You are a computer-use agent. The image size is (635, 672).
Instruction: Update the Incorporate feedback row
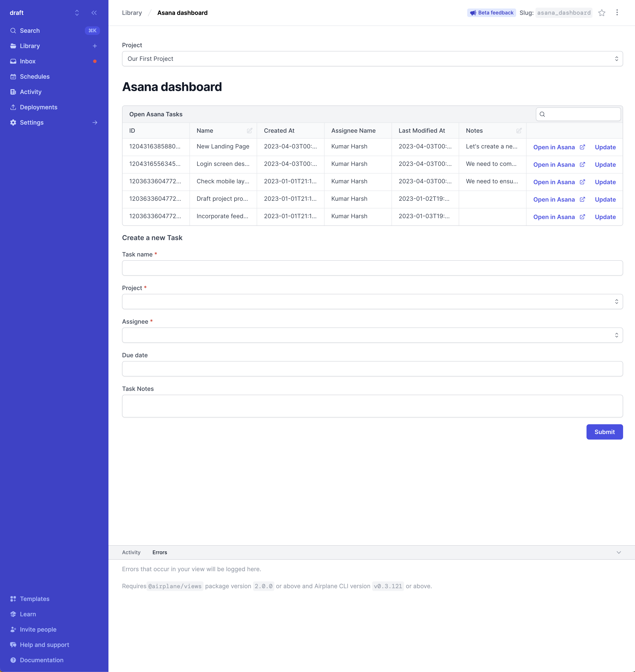[605, 217]
